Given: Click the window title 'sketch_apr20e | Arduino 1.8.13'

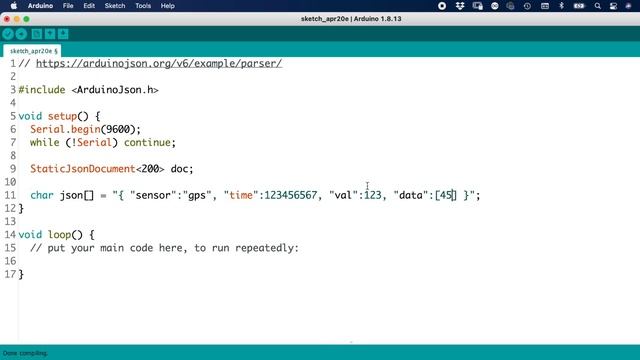Looking at the screenshot, I should [x=351, y=19].
